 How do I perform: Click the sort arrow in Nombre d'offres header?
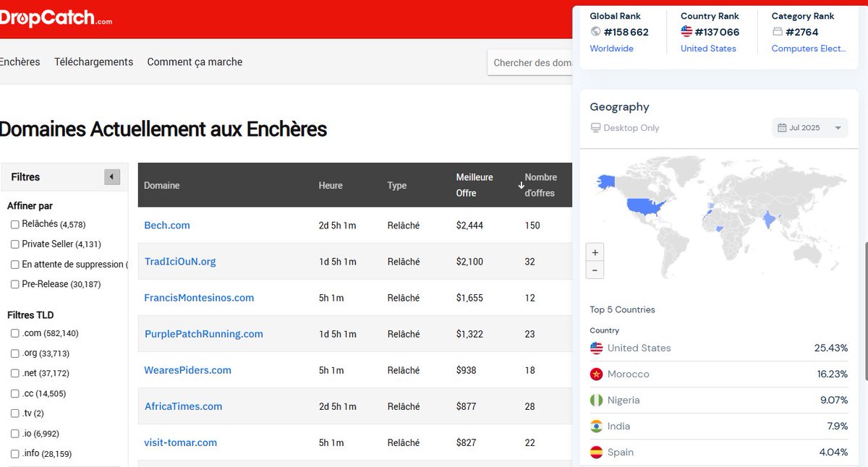click(521, 186)
